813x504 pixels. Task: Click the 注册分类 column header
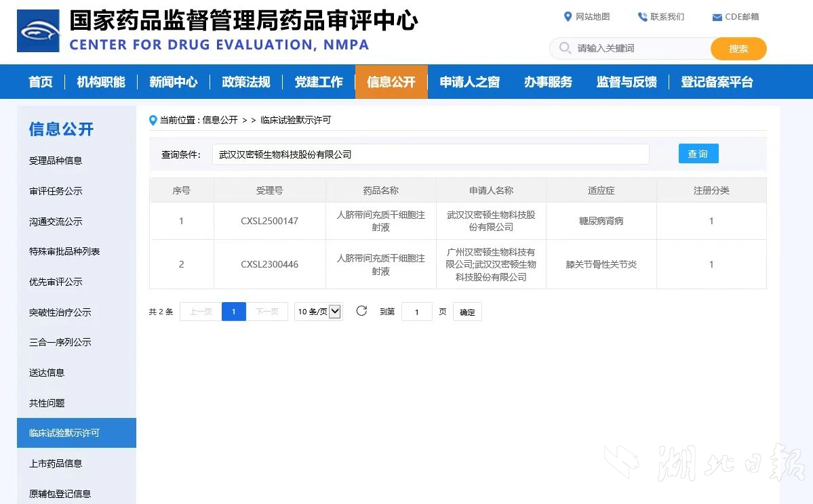711,190
